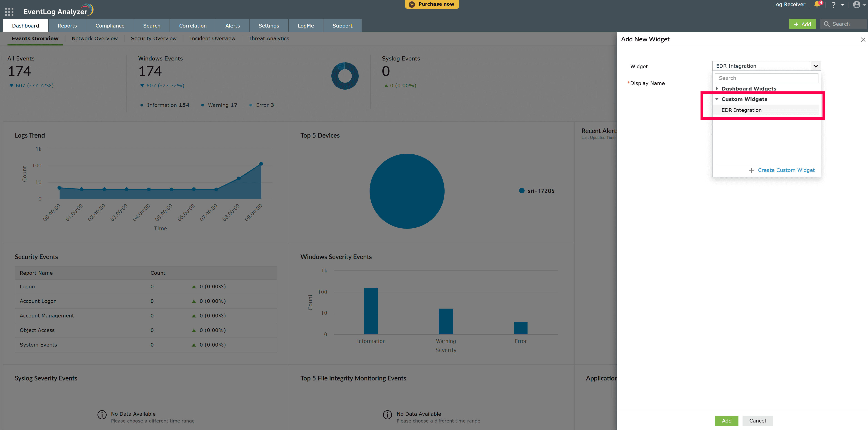Switch to the Correlation tab
868x430 pixels.
tap(193, 26)
